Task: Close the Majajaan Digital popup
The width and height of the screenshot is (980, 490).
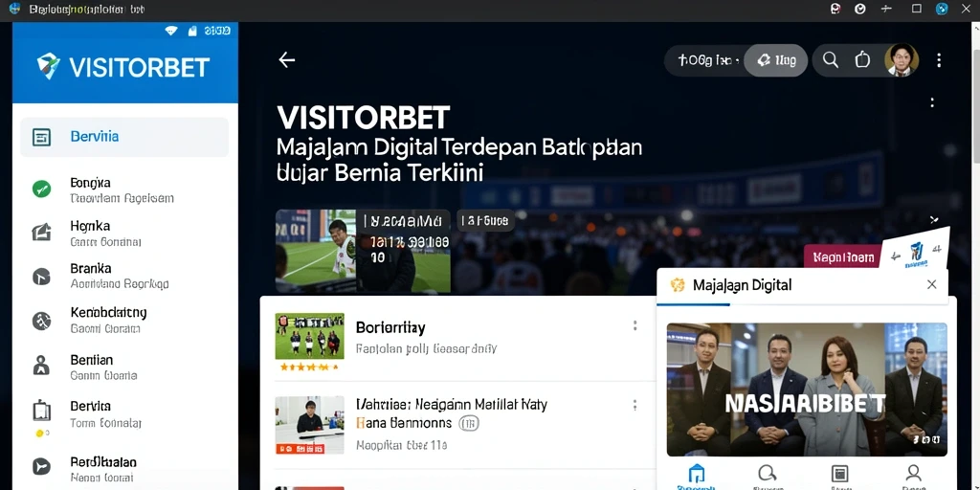Action: coord(931,285)
